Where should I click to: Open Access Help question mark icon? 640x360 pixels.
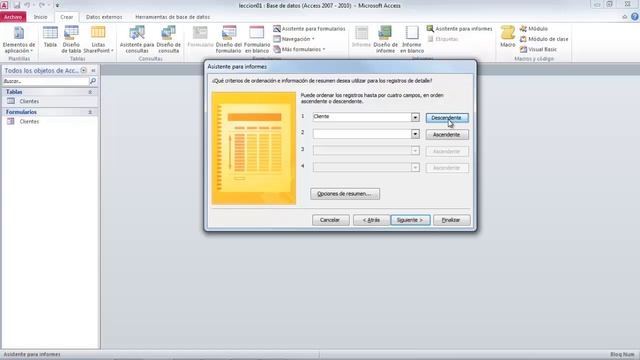pos(634,17)
